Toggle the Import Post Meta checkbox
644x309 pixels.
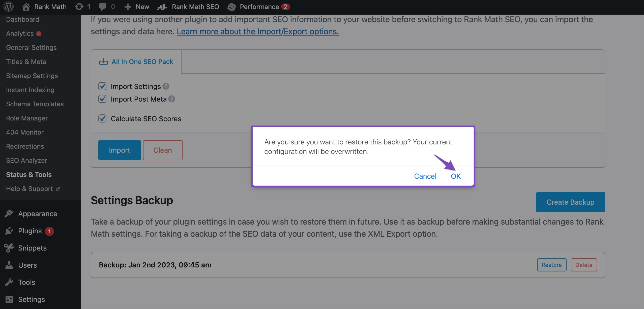pyautogui.click(x=102, y=99)
